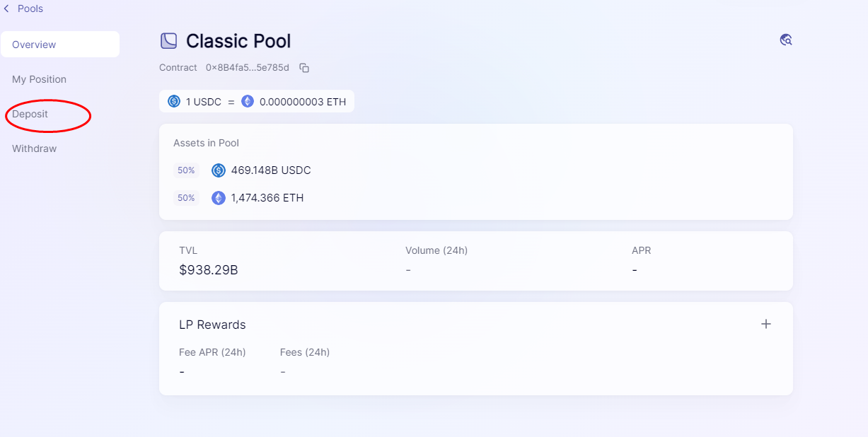Image resolution: width=868 pixels, height=437 pixels.
Task: Click the back chevron beside Pools
Action: pos(6,8)
